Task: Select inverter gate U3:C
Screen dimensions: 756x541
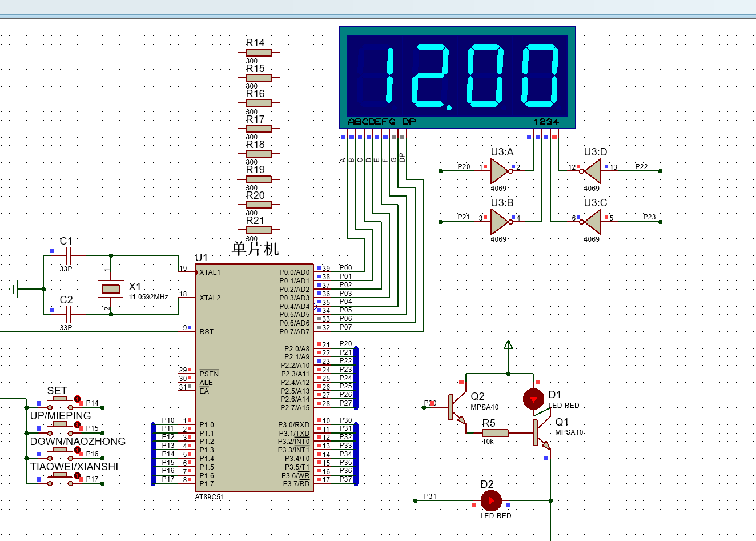Action: (592, 222)
